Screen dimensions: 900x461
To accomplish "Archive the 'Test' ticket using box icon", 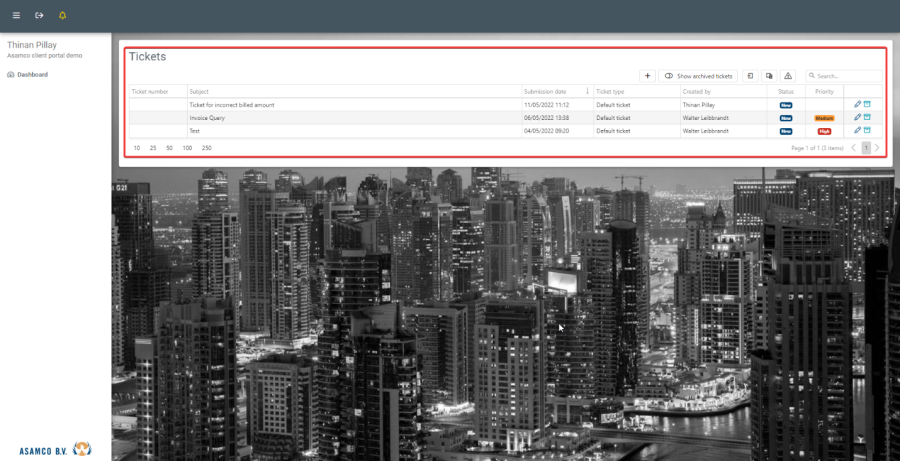I will point(868,130).
